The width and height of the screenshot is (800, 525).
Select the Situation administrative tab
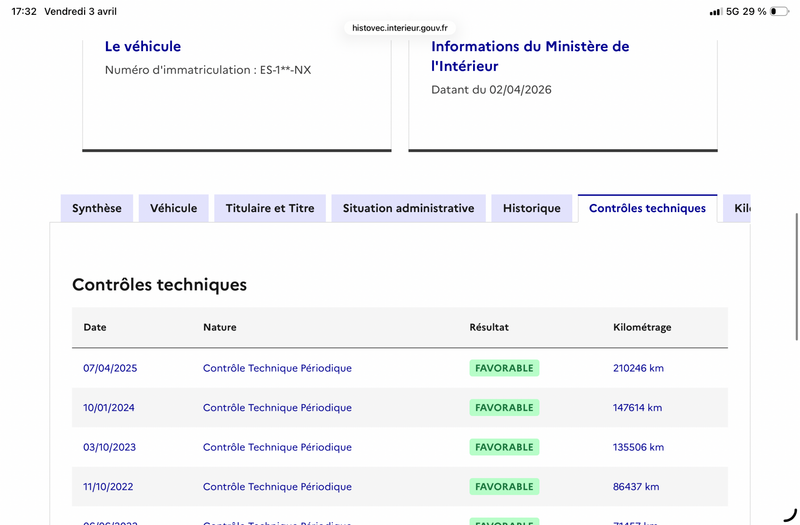click(408, 208)
